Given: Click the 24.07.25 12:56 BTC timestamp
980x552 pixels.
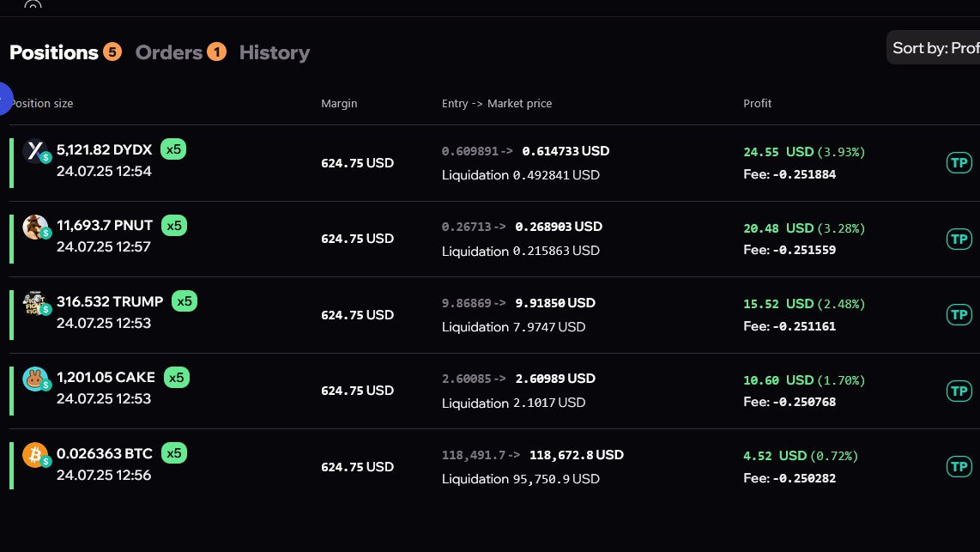Looking at the screenshot, I should point(104,475).
